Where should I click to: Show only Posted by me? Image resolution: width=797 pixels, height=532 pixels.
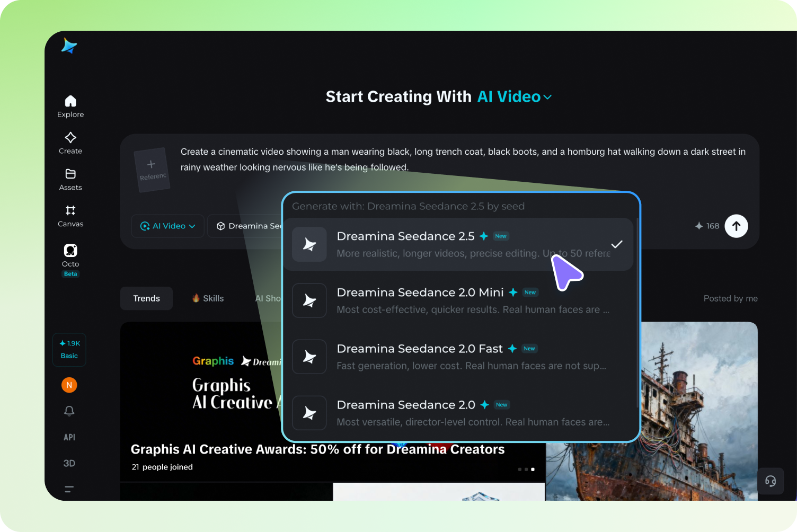[731, 298]
